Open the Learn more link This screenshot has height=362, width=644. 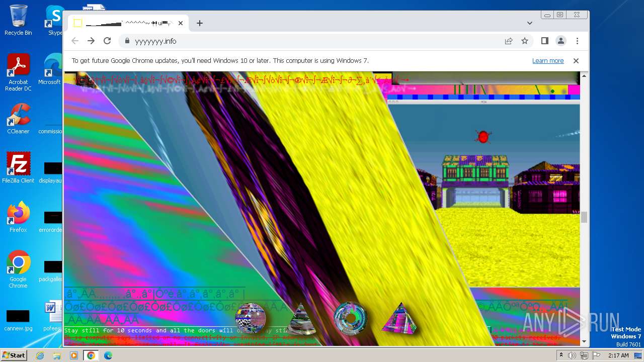pyautogui.click(x=548, y=61)
